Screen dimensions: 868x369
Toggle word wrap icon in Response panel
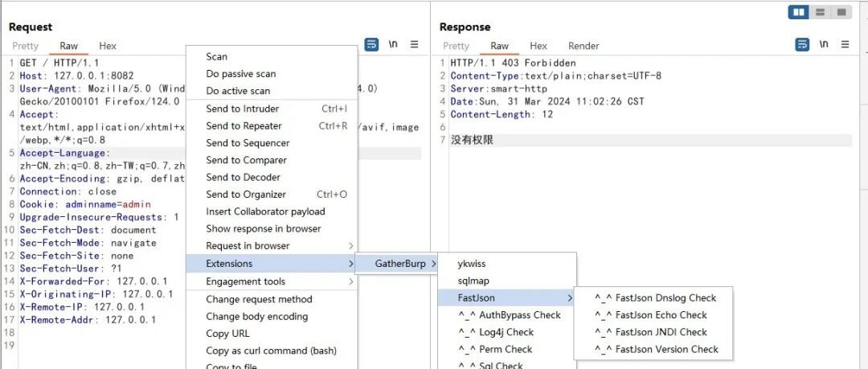tap(802, 45)
